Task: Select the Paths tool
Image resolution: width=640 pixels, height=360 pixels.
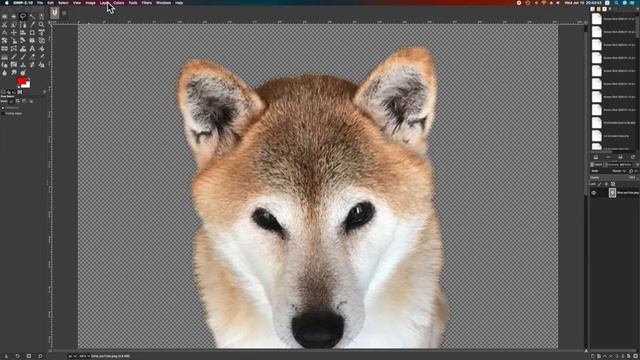Action: coord(23,24)
